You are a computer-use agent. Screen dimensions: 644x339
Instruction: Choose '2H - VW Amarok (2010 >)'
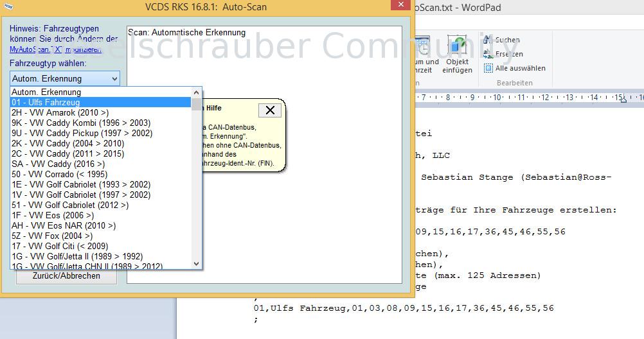101,112
